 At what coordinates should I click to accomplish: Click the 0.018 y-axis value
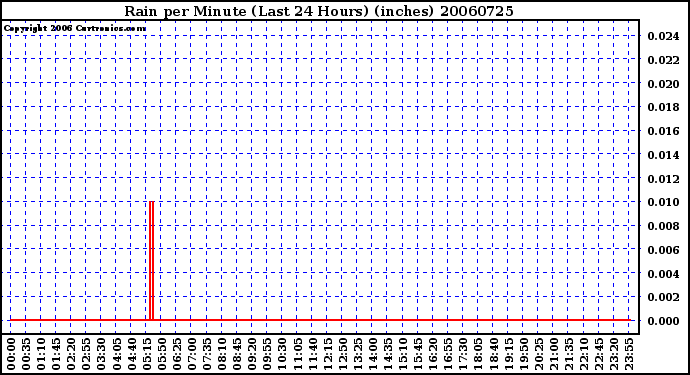coord(663,107)
